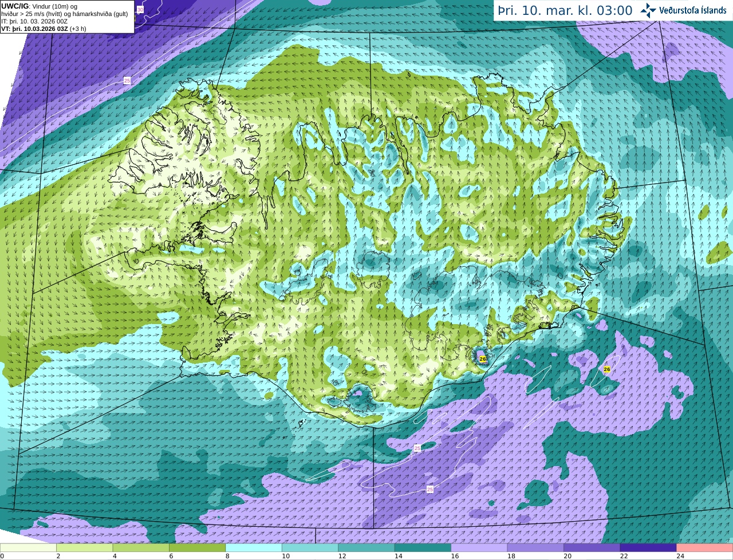Click the 2–4 m/s light green legend swatch
Viewport: 733px width, 560px height.
85,548
